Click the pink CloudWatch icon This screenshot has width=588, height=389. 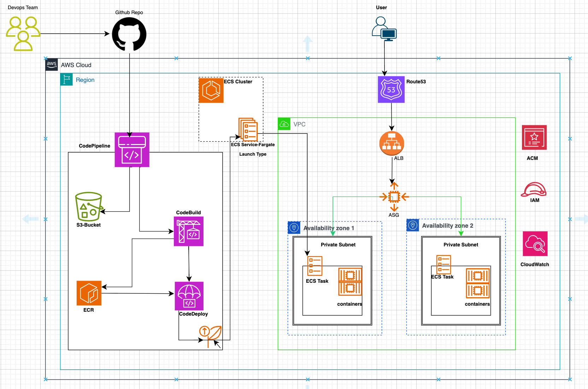[535, 244]
